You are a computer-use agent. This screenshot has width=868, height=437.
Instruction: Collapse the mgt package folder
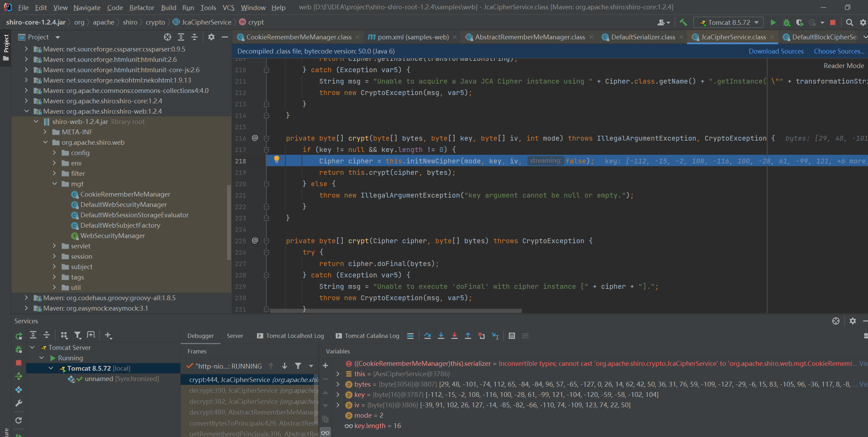pos(55,184)
